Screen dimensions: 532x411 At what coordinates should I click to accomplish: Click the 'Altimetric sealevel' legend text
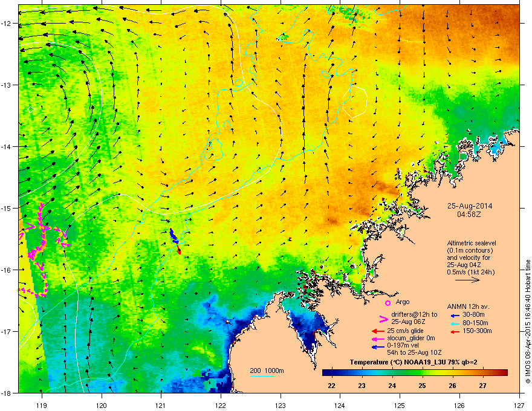(472, 243)
